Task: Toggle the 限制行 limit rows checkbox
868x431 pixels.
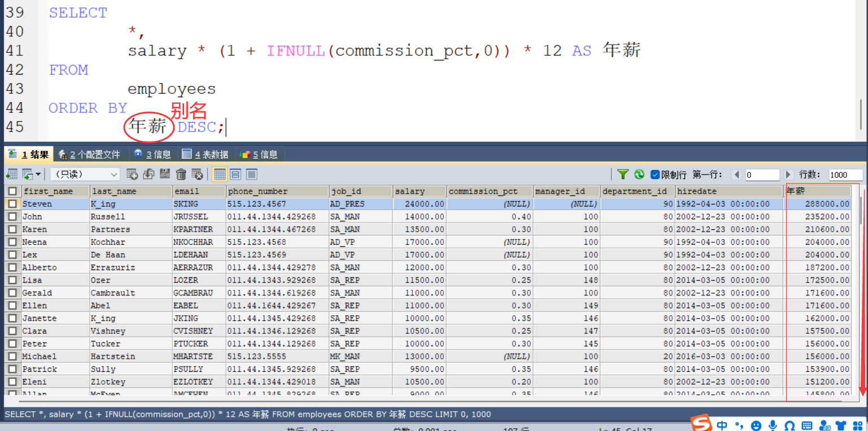Action: (x=655, y=175)
